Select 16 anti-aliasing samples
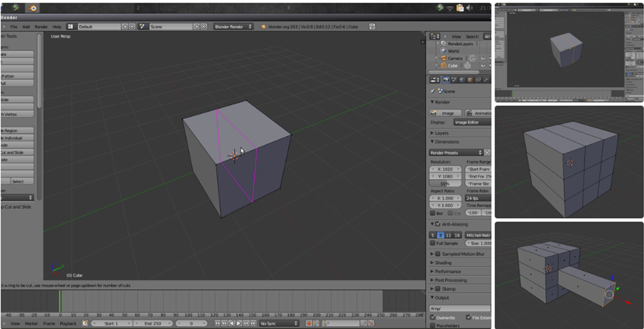The image size is (644, 329). click(x=457, y=235)
